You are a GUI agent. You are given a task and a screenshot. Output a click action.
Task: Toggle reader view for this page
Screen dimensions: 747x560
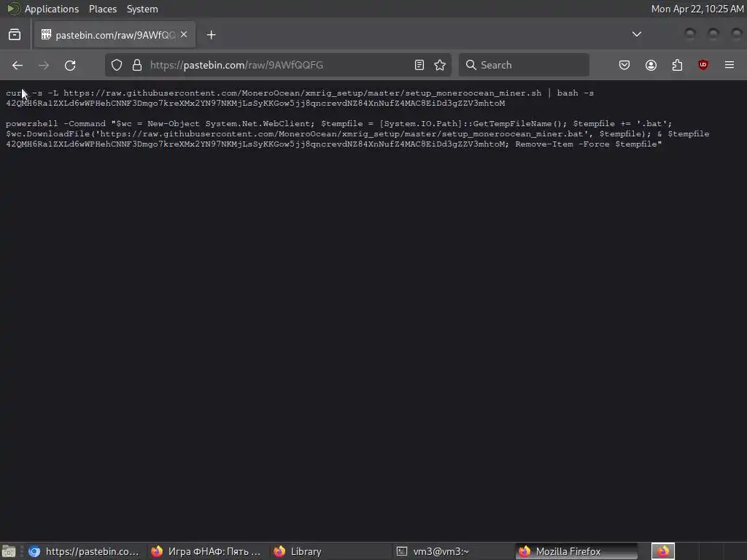(x=419, y=65)
